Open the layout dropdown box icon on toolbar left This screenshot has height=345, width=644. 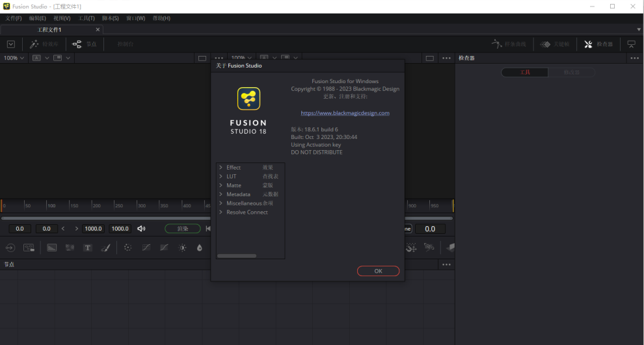(x=11, y=44)
